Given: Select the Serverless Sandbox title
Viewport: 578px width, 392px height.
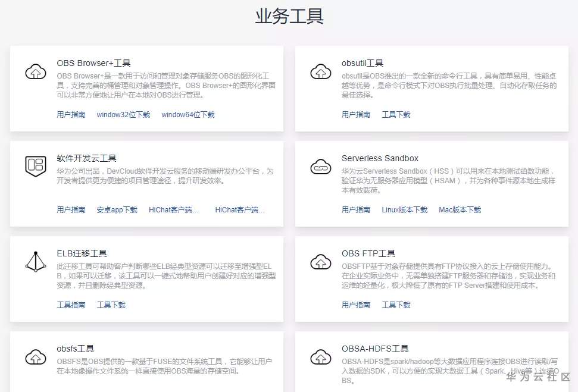Looking at the screenshot, I should pyautogui.click(x=380, y=158).
